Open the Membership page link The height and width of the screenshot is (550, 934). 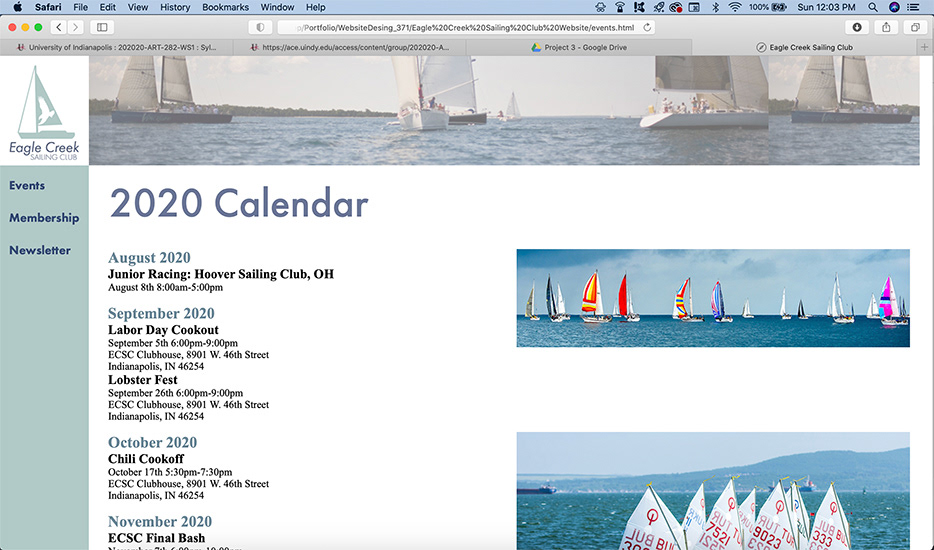tap(44, 217)
